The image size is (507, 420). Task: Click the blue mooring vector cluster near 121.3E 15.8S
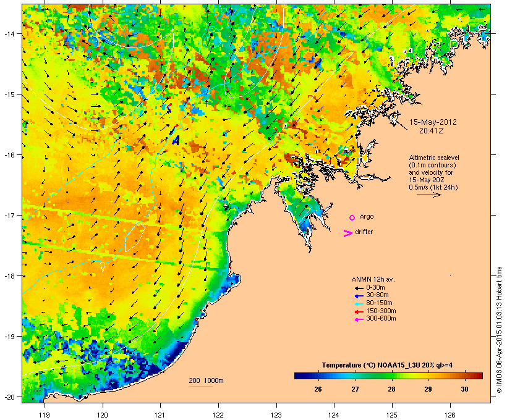(176, 140)
